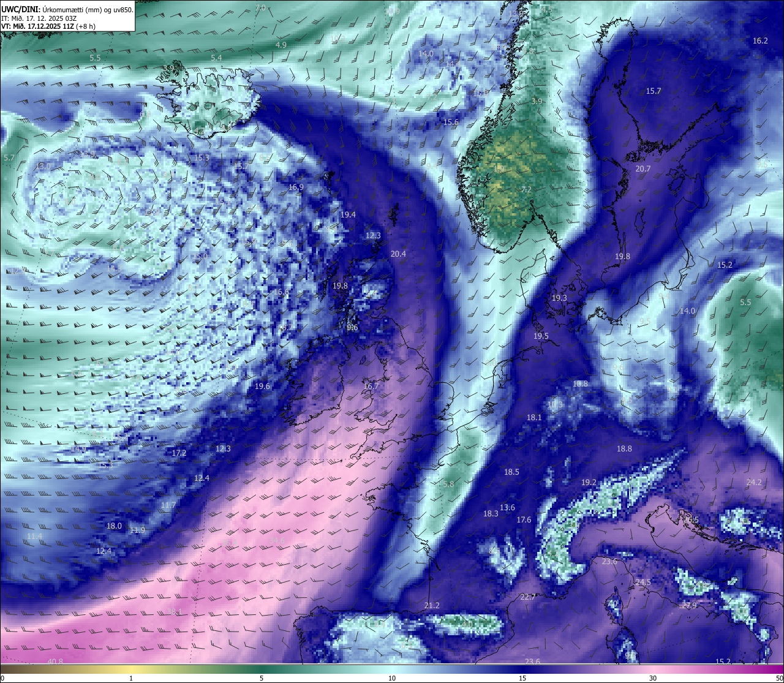Click the map value 13.0

point(43,166)
